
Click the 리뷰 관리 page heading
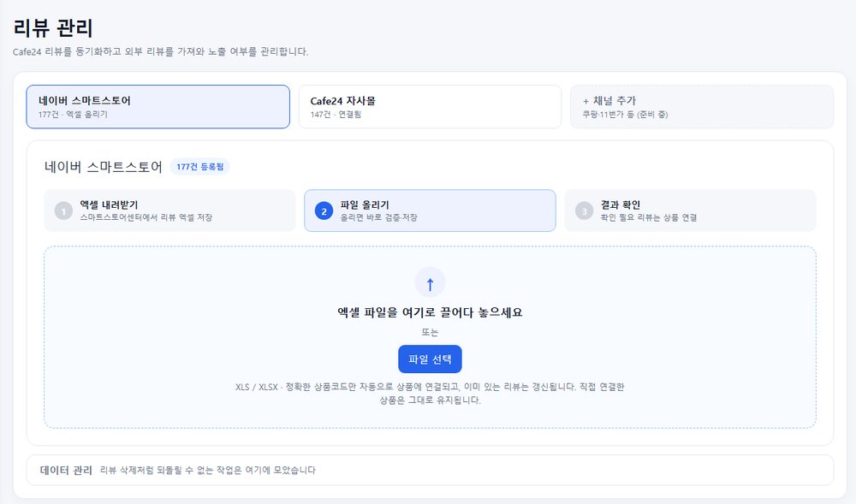[53, 28]
